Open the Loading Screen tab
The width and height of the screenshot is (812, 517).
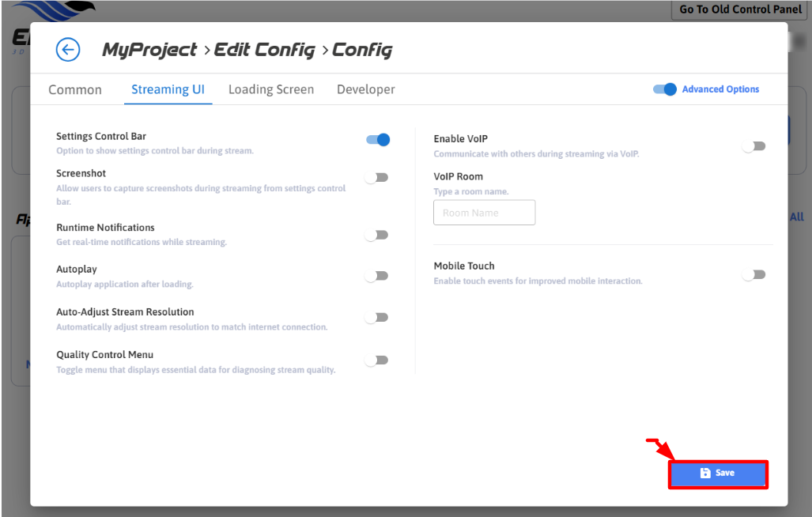(x=271, y=89)
